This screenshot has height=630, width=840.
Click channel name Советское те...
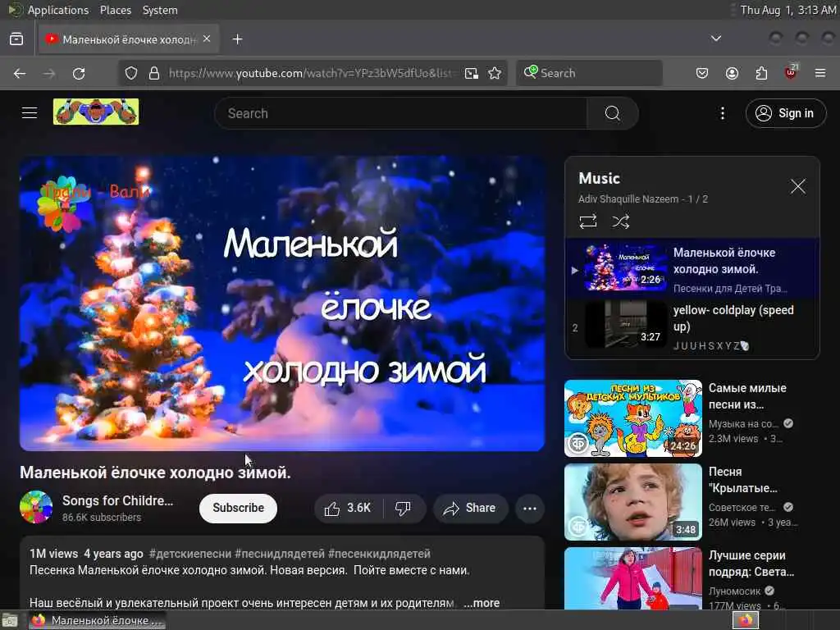point(742,507)
